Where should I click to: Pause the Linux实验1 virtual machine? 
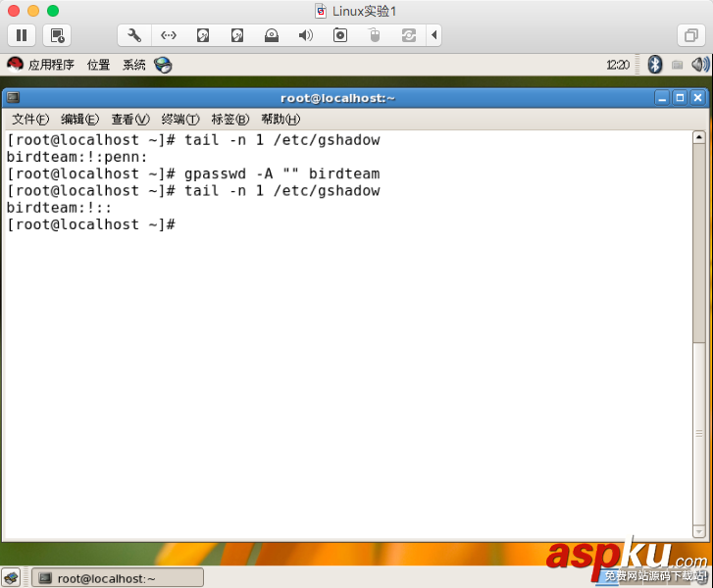click(22, 35)
